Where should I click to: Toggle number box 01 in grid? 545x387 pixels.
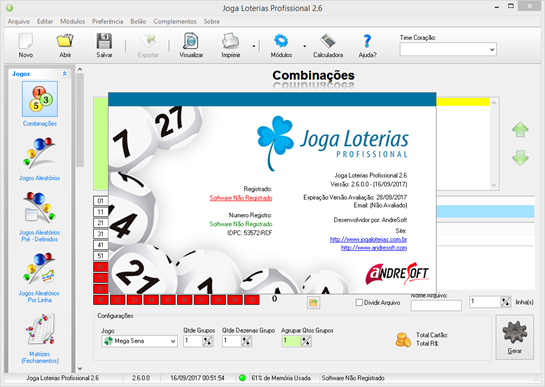[x=100, y=201]
